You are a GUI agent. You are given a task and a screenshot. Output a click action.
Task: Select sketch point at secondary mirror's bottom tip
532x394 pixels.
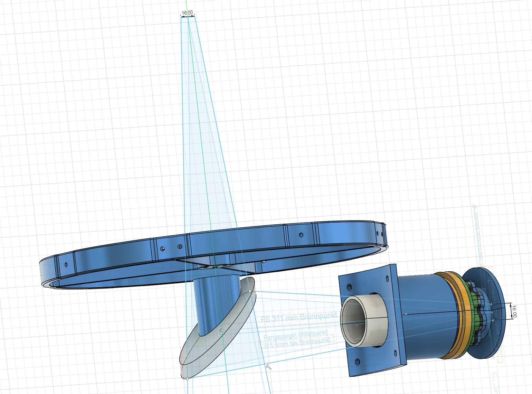[x=188, y=379]
